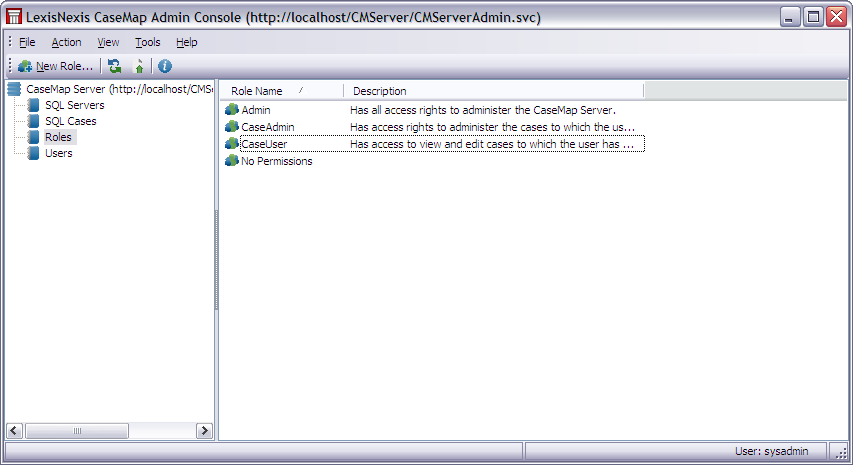Open the Action menu
Viewport: 853px width, 465px height.
tap(66, 42)
